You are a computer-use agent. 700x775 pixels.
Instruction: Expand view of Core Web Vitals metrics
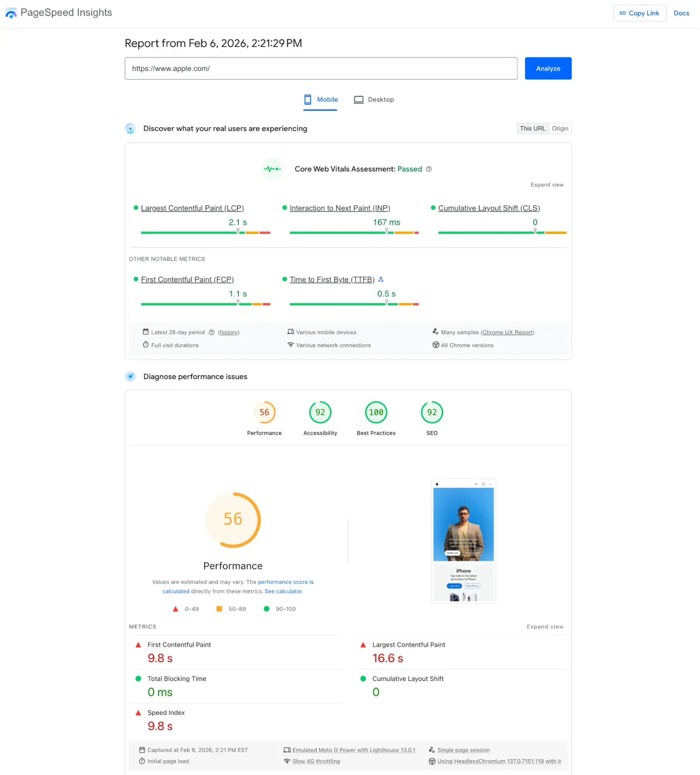[546, 185]
